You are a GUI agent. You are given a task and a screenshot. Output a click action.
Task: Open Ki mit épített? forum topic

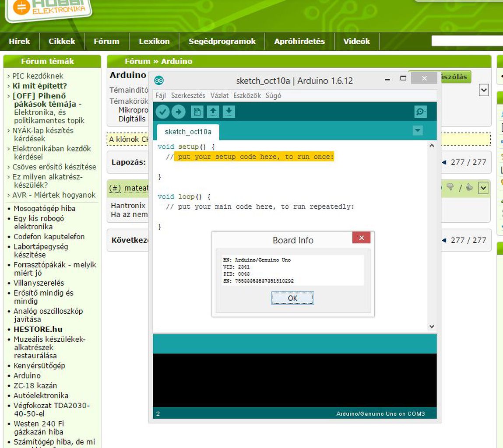(39, 86)
